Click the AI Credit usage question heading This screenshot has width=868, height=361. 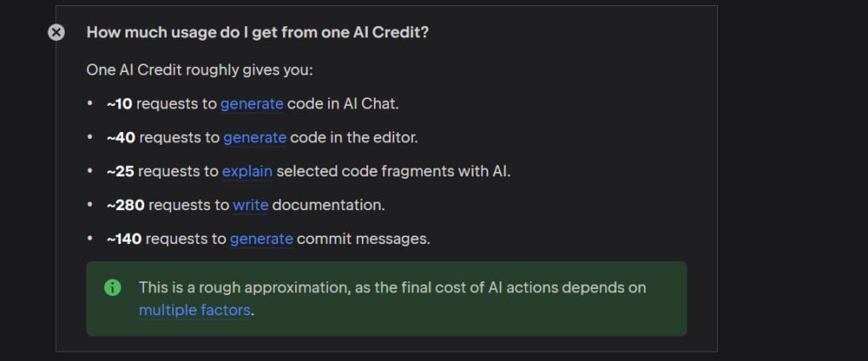[x=258, y=32]
